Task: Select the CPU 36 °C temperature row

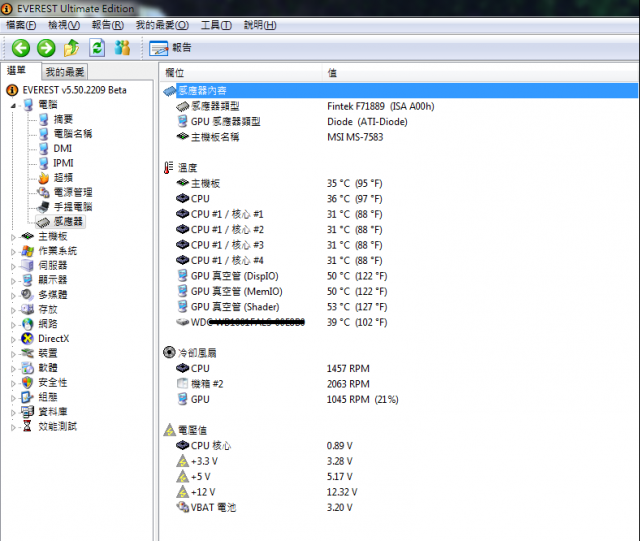Action: (x=400, y=199)
